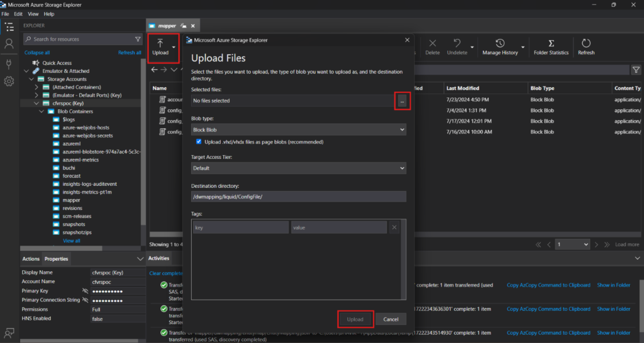Open the File menu

coord(5,14)
